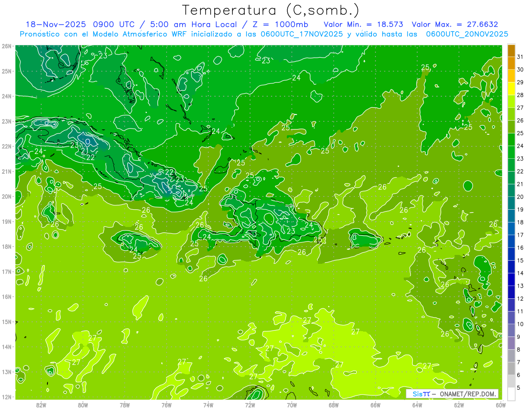Click the legend value 24

(x=520, y=146)
